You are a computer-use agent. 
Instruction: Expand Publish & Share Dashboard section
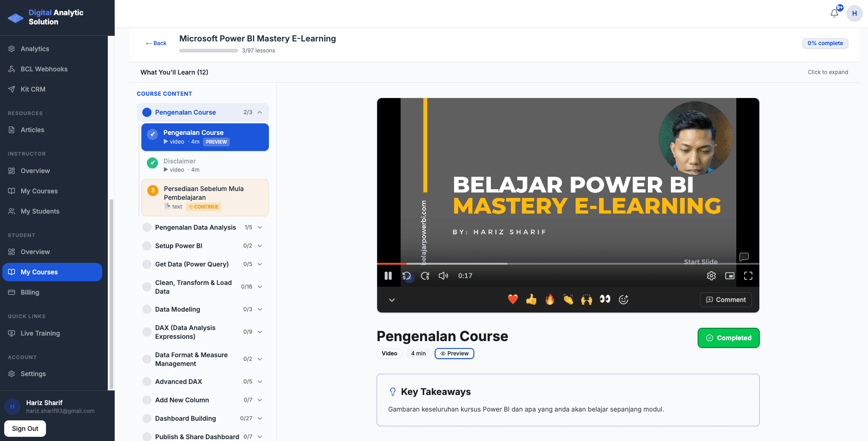[203, 436]
